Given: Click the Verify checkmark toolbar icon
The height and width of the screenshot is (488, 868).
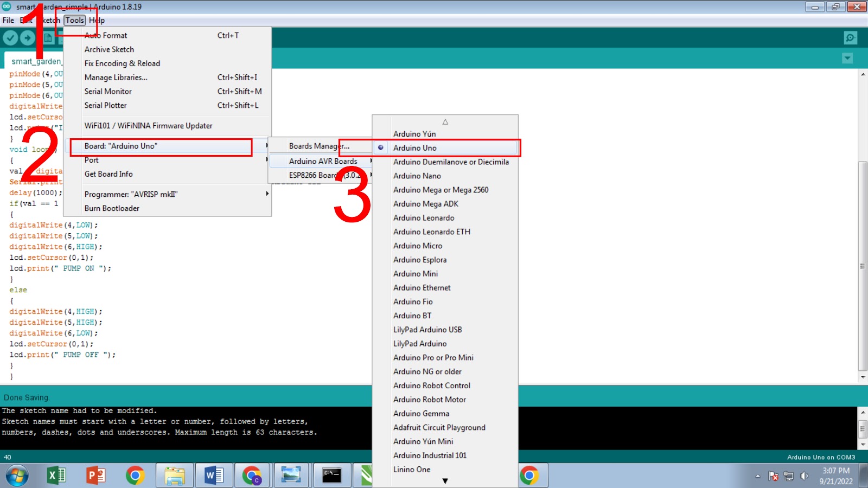Looking at the screenshot, I should click(x=10, y=37).
